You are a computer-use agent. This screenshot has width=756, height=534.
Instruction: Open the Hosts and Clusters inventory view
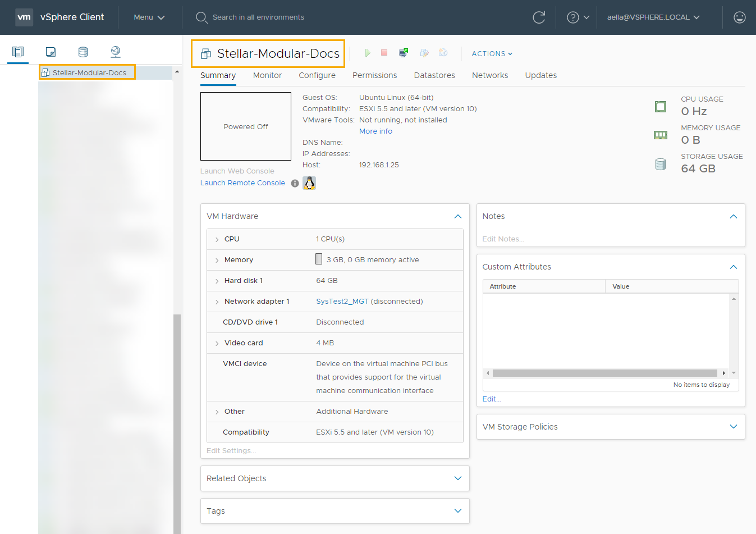[18, 52]
